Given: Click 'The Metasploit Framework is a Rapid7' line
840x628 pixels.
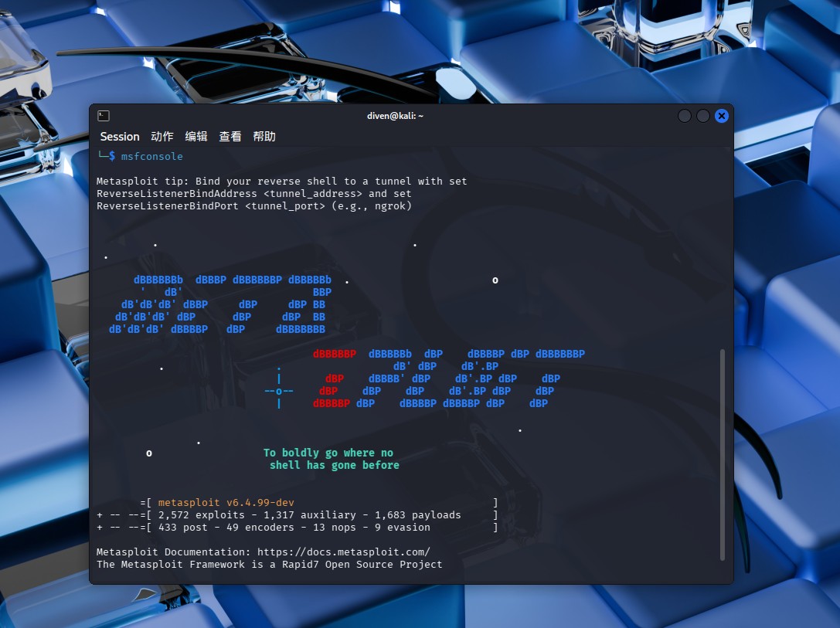Looking at the screenshot, I should (x=270, y=565).
